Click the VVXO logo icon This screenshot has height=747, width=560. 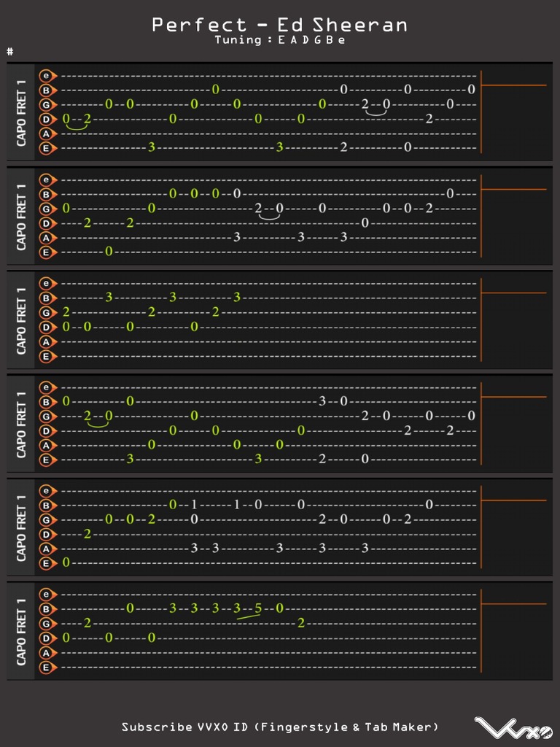(513, 728)
